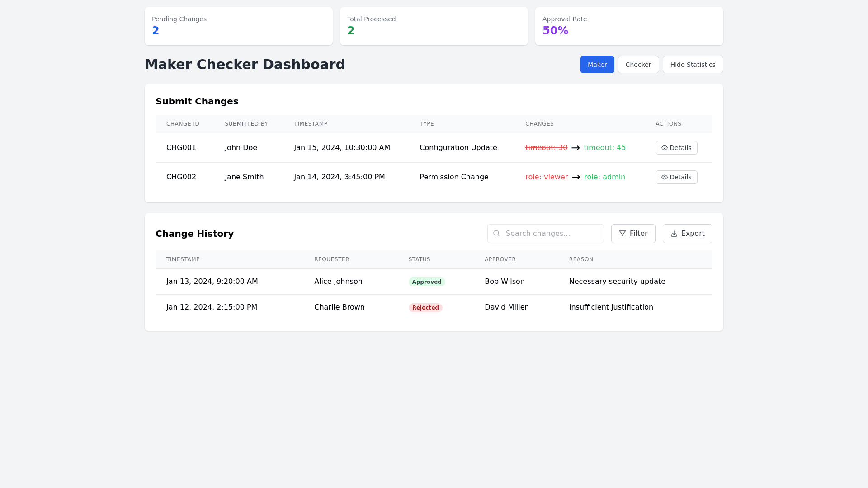Click the Approved status badge
868x488 pixels.
(x=426, y=282)
